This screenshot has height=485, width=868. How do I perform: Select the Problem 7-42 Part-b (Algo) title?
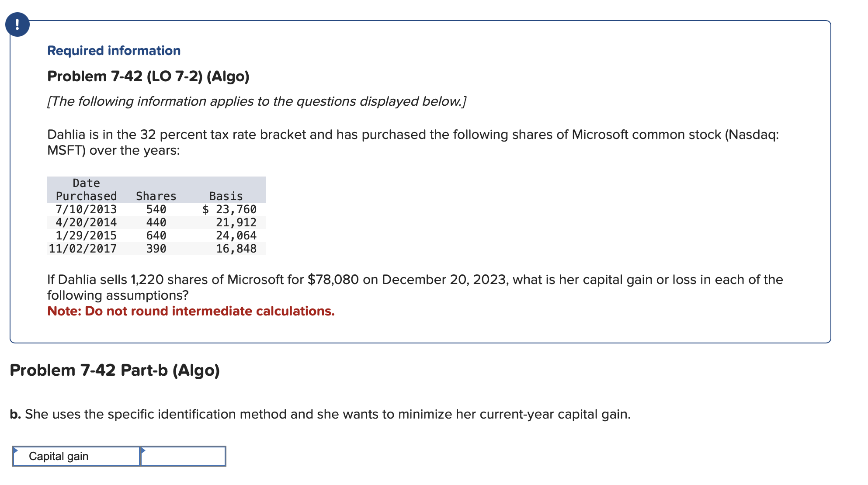pos(115,370)
